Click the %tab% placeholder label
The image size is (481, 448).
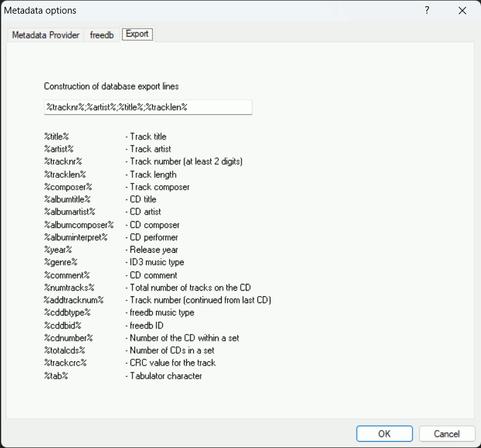pos(56,376)
